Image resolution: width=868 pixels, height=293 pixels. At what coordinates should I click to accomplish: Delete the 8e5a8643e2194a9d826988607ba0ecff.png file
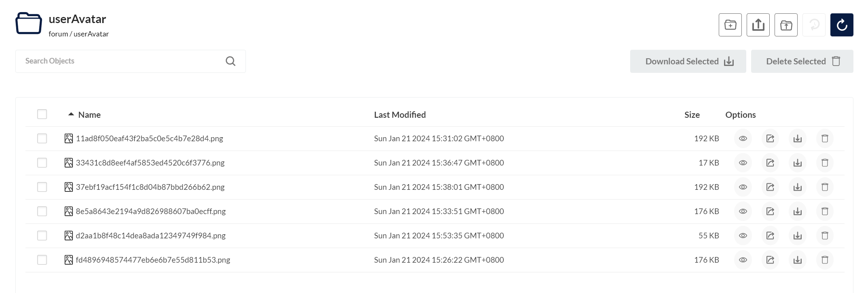pyautogui.click(x=825, y=212)
